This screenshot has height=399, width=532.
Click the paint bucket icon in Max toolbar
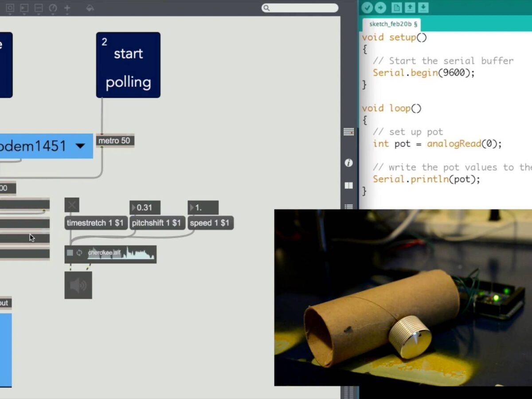coord(90,8)
